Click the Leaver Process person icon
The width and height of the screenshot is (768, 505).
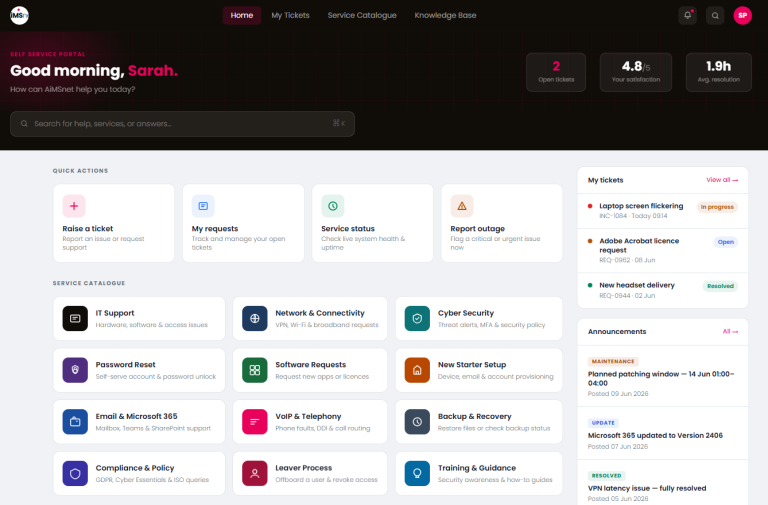click(255, 473)
